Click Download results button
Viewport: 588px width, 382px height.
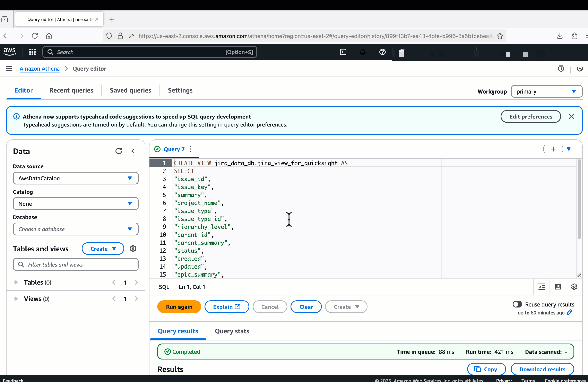click(x=542, y=369)
